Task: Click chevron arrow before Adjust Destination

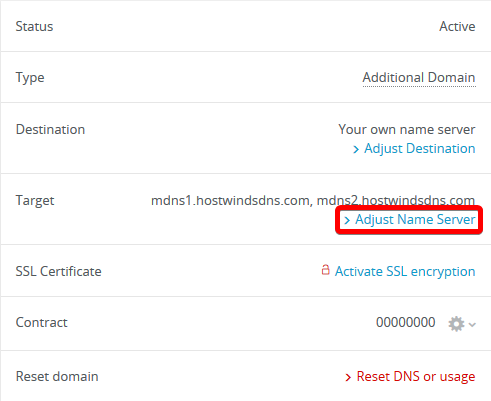Action: coord(356,149)
